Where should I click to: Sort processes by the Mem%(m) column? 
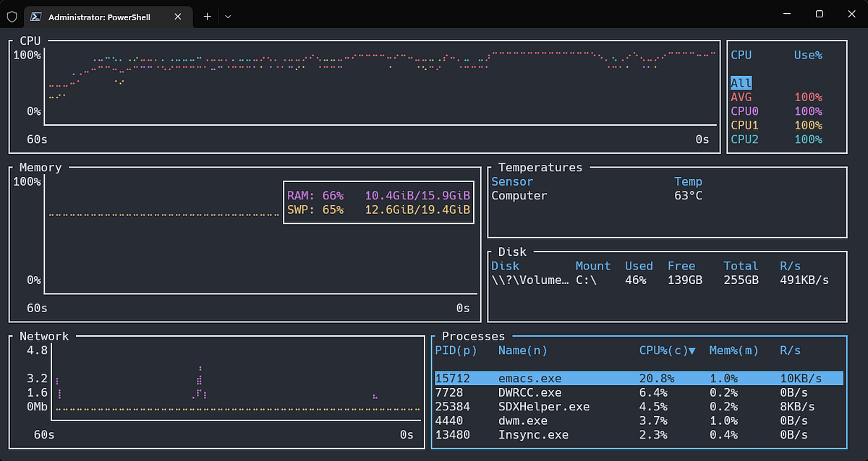tap(733, 350)
